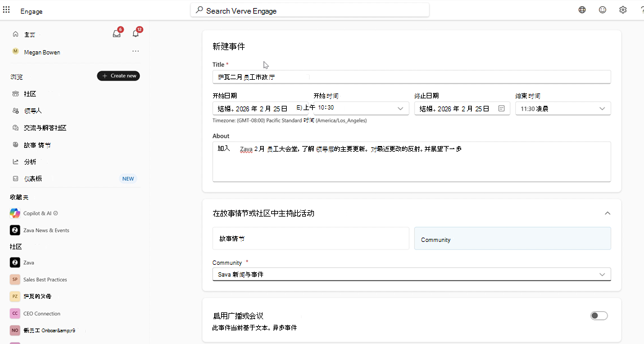
Task: Click the 领导人 leaders icon
Action: pyautogui.click(x=15, y=110)
